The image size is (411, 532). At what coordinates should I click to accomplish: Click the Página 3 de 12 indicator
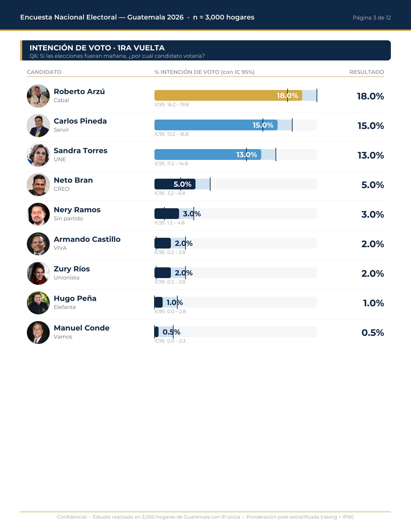[372, 17]
